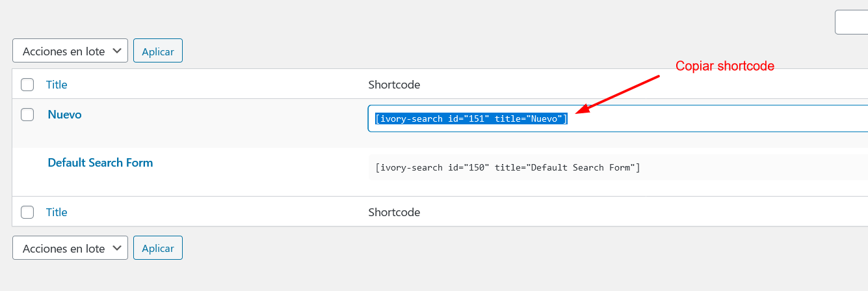Tick the select-all checkbox in table footer
This screenshot has height=291, width=868.
[x=27, y=212]
